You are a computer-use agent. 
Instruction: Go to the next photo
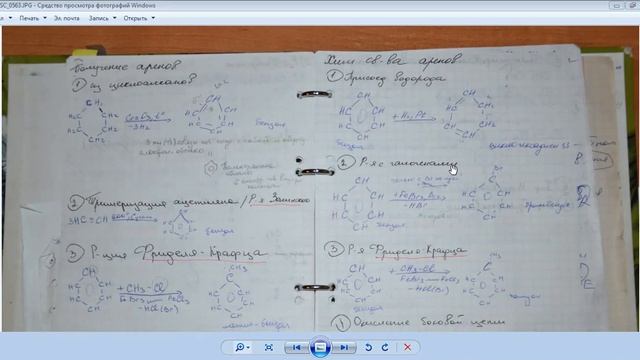344,347
